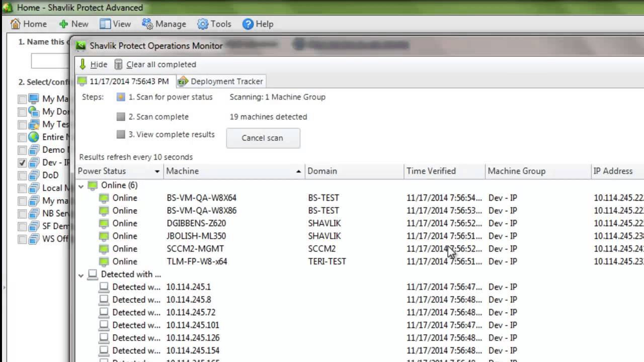Viewport: 644px width, 362px height.
Task: Click the TERI-TEST domain cell
Action: tap(327, 261)
